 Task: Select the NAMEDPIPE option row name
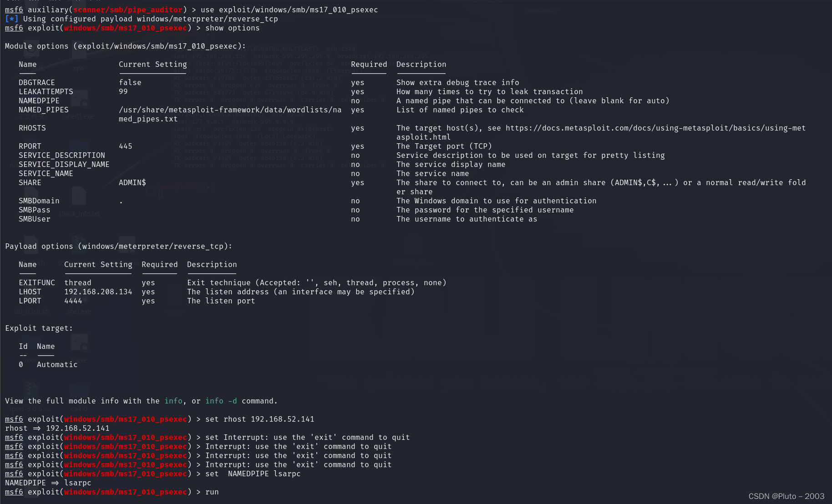[x=39, y=101]
